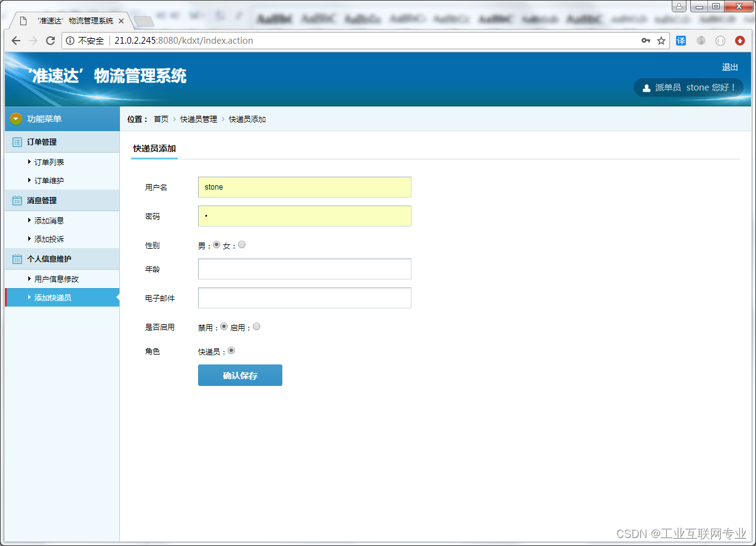Click the circular gray extension icon

720,41
